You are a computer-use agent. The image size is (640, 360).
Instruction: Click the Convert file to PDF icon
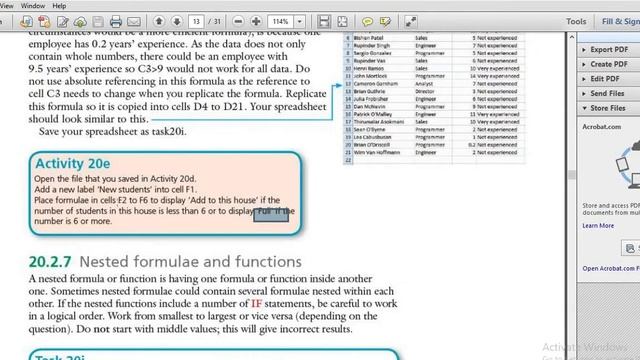point(44,22)
